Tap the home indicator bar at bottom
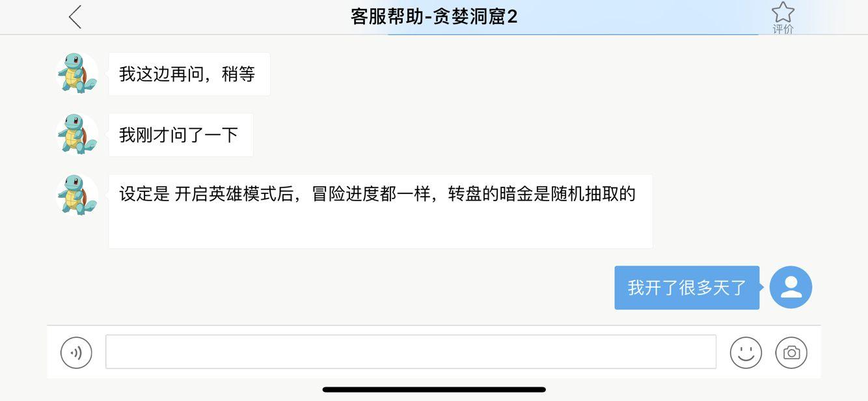The image size is (868, 401). tap(434, 390)
